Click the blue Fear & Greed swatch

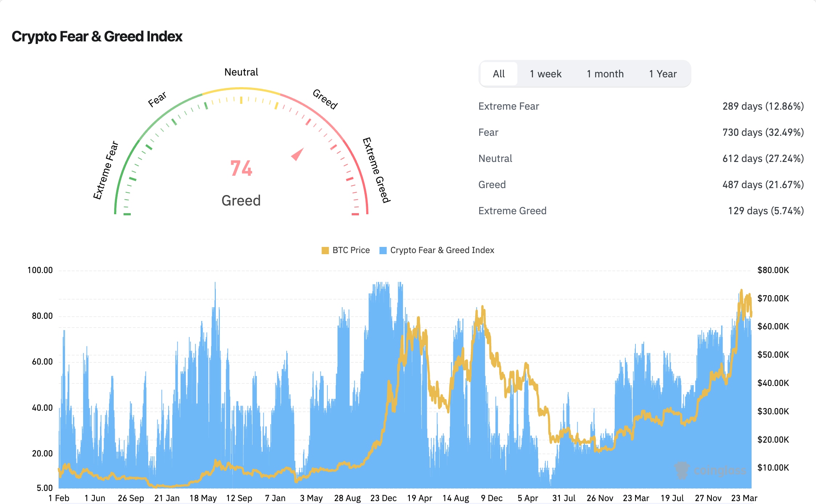pos(383,250)
